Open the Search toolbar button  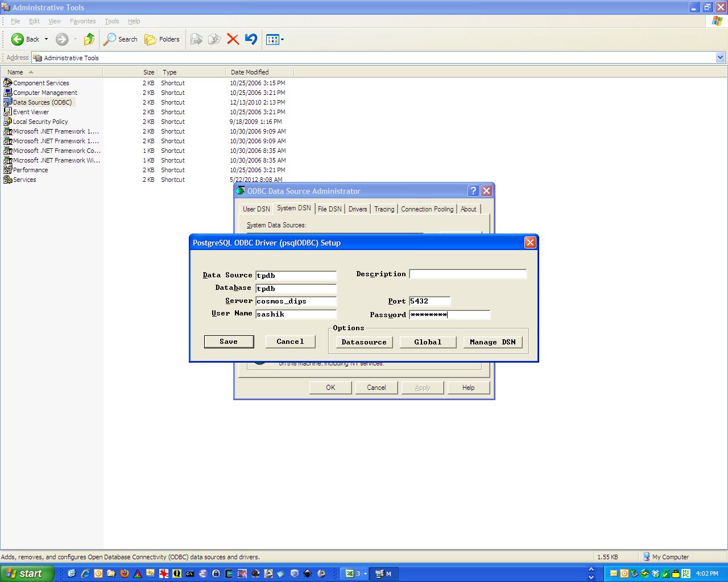click(121, 39)
